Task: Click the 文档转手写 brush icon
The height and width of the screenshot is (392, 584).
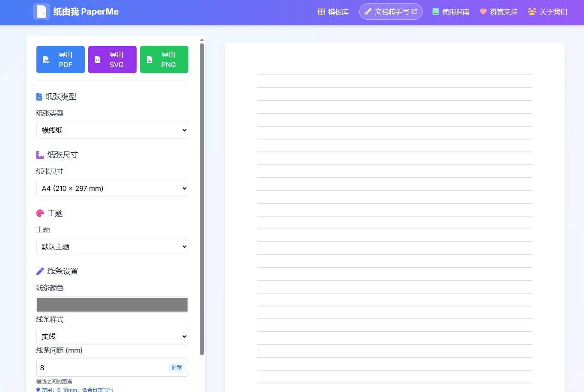Action: pos(368,12)
